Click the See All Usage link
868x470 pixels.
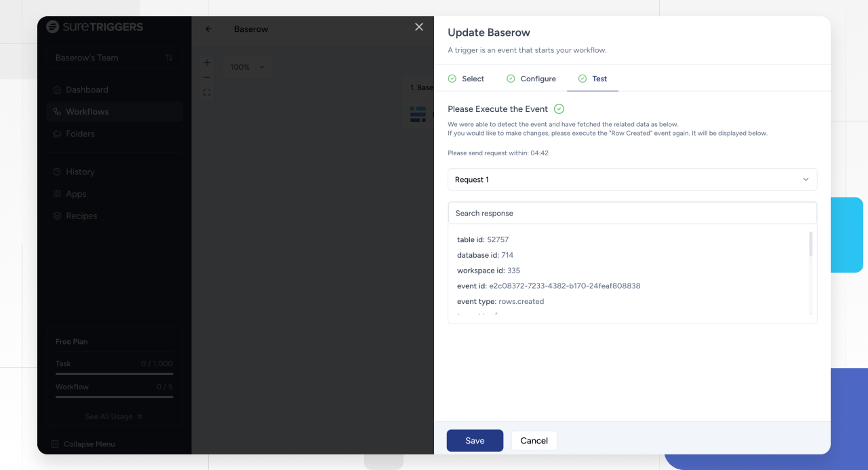tap(114, 416)
